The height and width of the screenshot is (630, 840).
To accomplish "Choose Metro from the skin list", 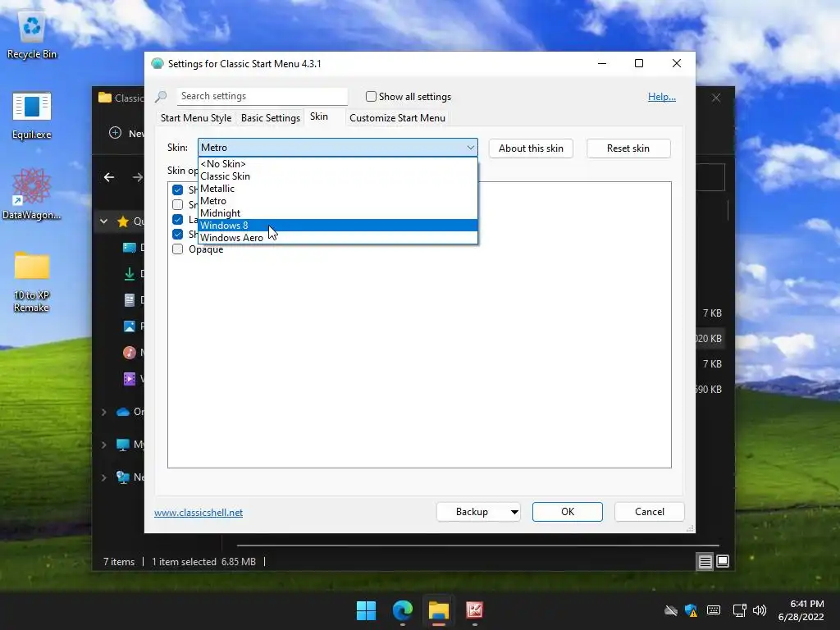I will click(x=337, y=201).
